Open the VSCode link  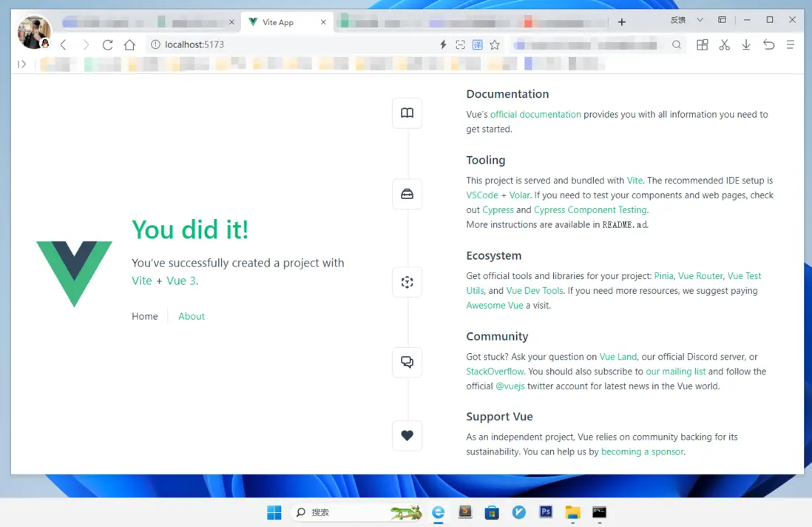click(482, 195)
